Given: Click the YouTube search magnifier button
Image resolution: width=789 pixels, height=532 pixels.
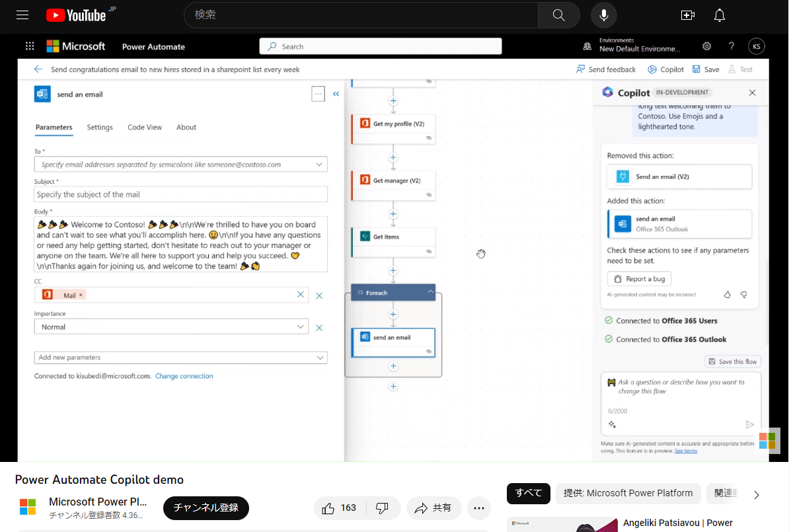Looking at the screenshot, I should tap(558, 15).
